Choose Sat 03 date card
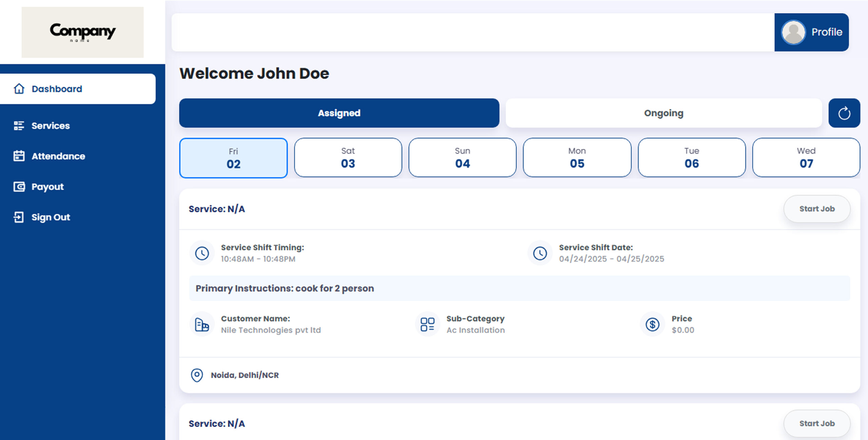Image resolution: width=868 pixels, height=440 pixels. pyautogui.click(x=348, y=158)
